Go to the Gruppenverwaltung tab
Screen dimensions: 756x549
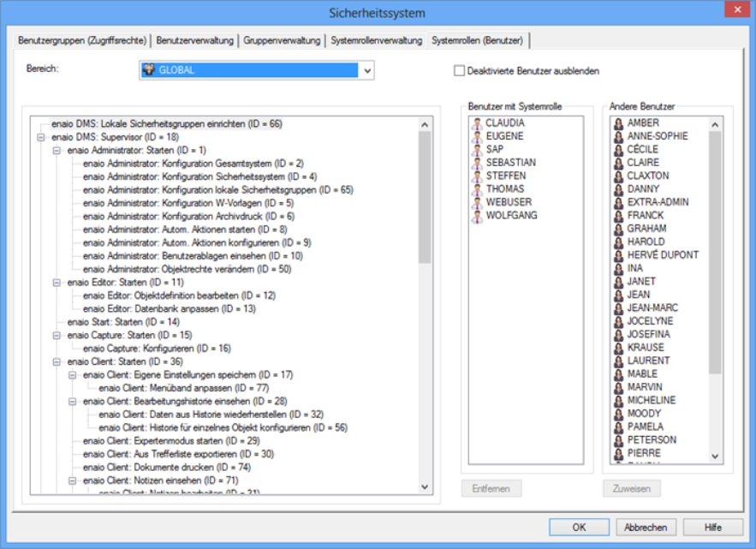pyautogui.click(x=282, y=40)
